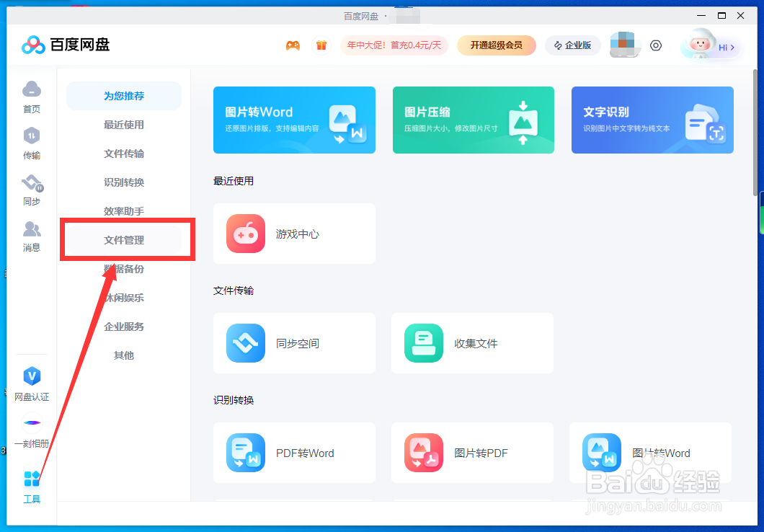764x532 pixels.
Task: Maximize the 百度网盘 window
Action: tap(721, 16)
